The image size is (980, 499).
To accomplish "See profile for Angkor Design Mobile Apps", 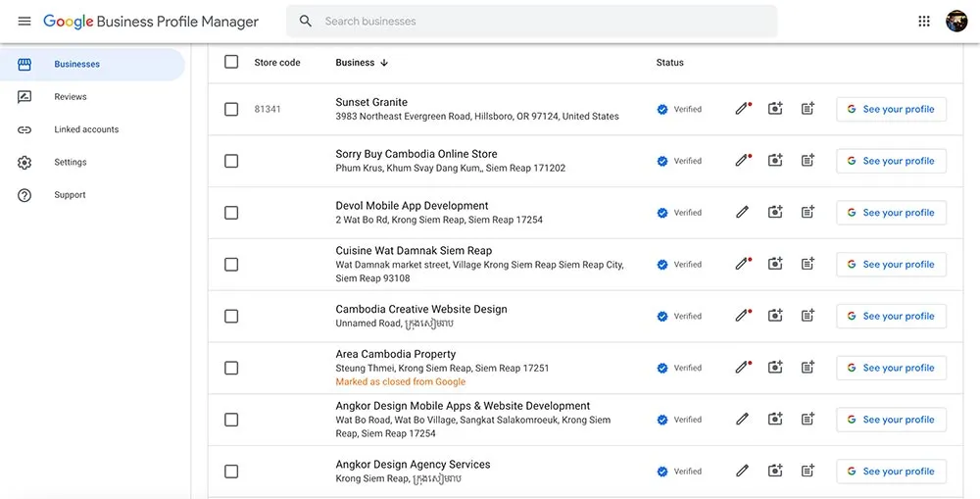I will point(891,420).
